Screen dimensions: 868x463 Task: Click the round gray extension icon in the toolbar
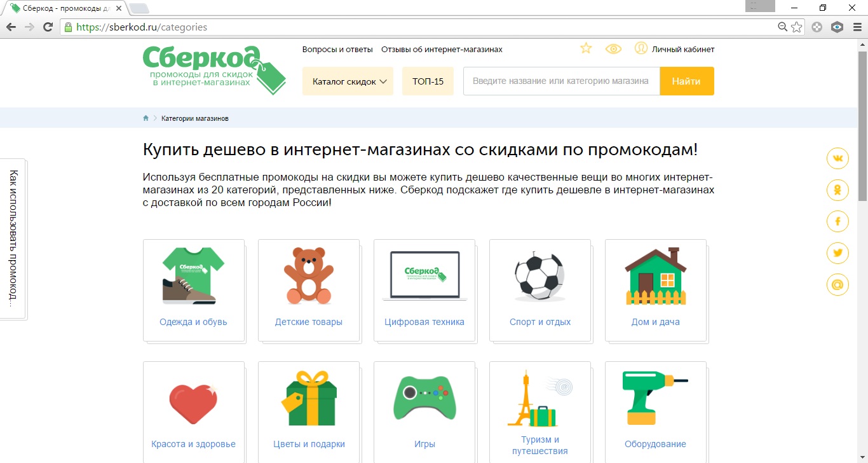click(817, 27)
